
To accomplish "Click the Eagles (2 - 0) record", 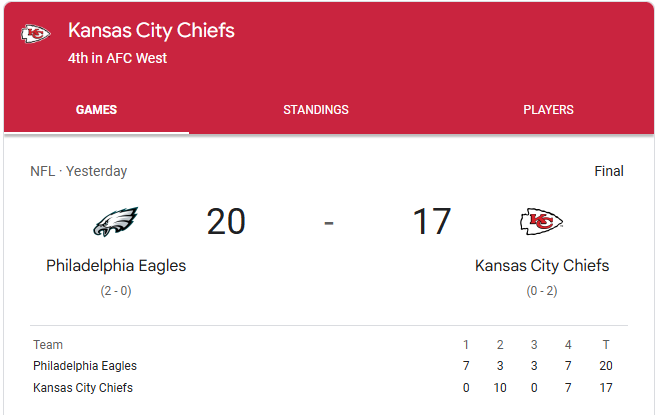I will (116, 291).
